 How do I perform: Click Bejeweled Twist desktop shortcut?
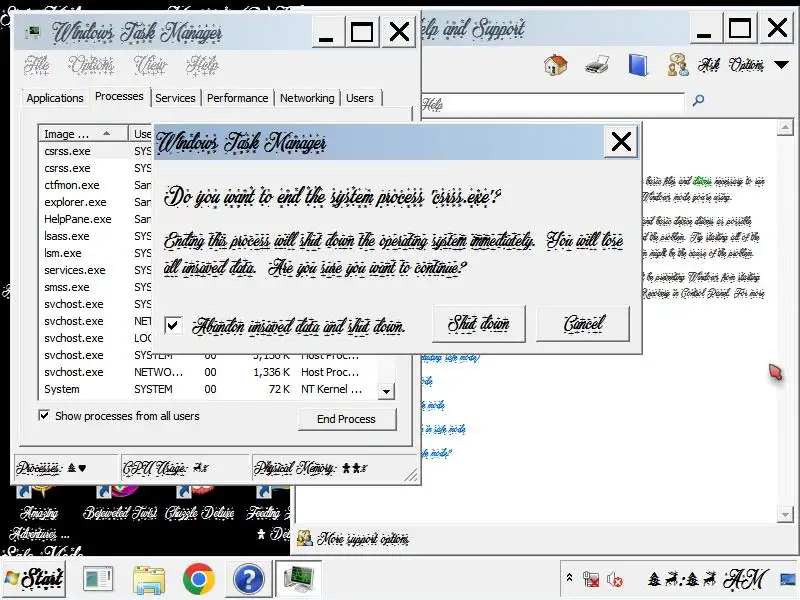pyautogui.click(x=119, y=503)
